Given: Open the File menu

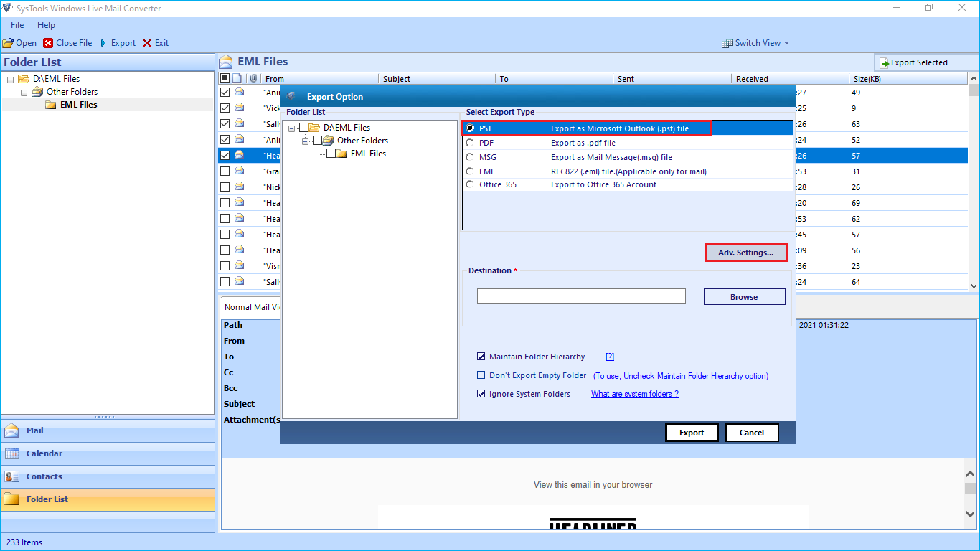Looking at the screenshot, I should coord(17,25).
